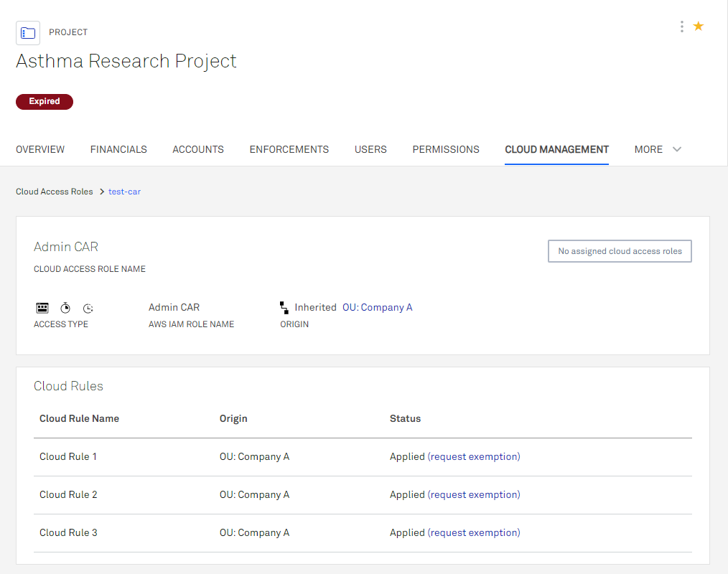
Task: Click the Cloud Rules section heading
Action: tap(68, 386)
